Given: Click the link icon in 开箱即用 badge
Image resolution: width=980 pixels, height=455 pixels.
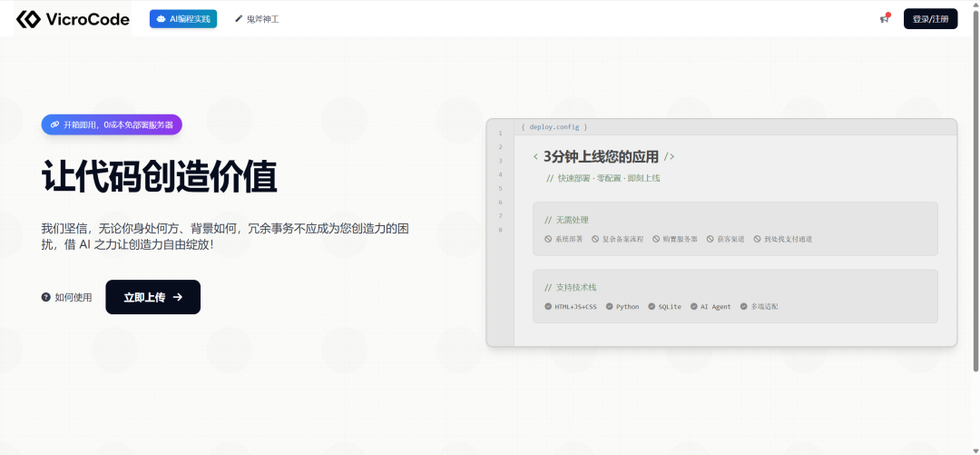Looking at the screenshot, I should click(x=55, y=124).
